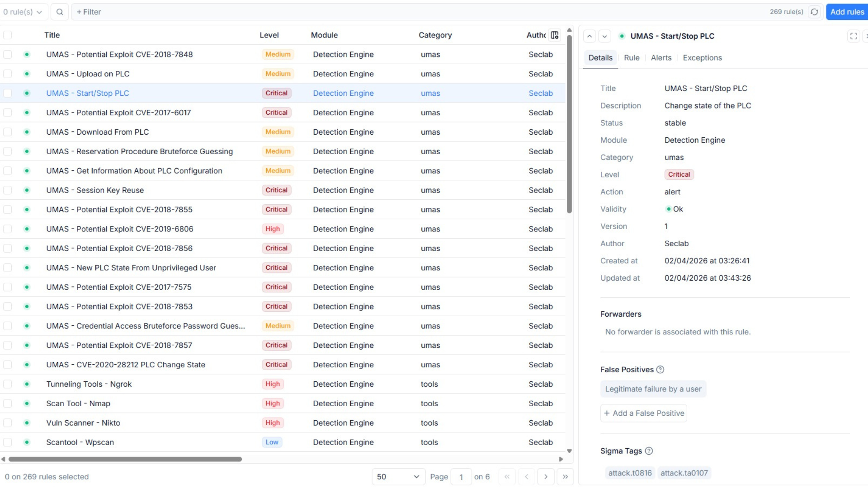Click Sigma Tags help icon
868x488 pixels.
click(x=649, y=451)
